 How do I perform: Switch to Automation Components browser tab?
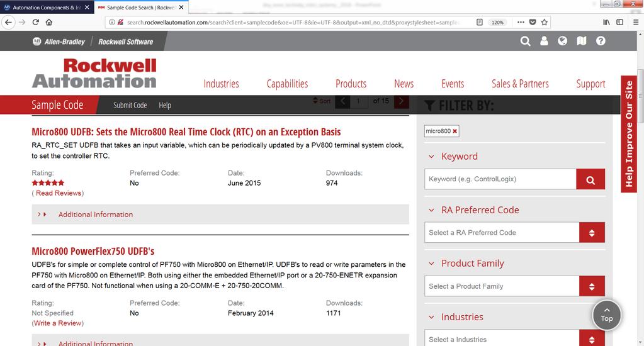(x=47, y=8)
